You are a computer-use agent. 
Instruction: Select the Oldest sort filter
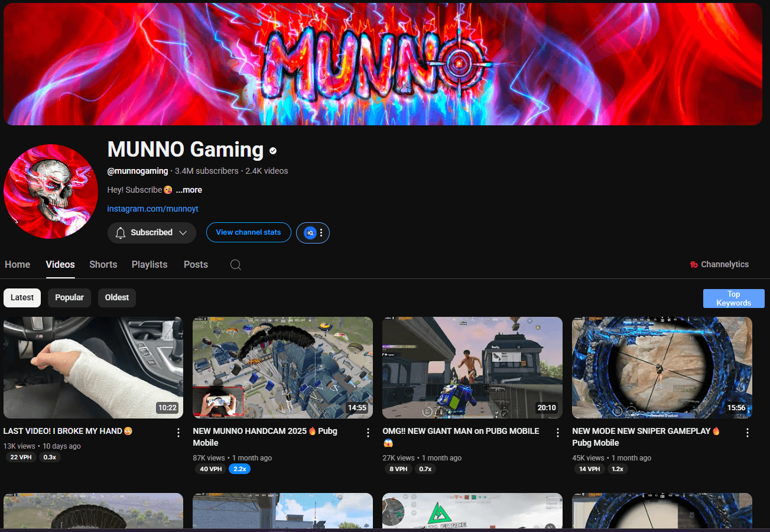point(117,298)
